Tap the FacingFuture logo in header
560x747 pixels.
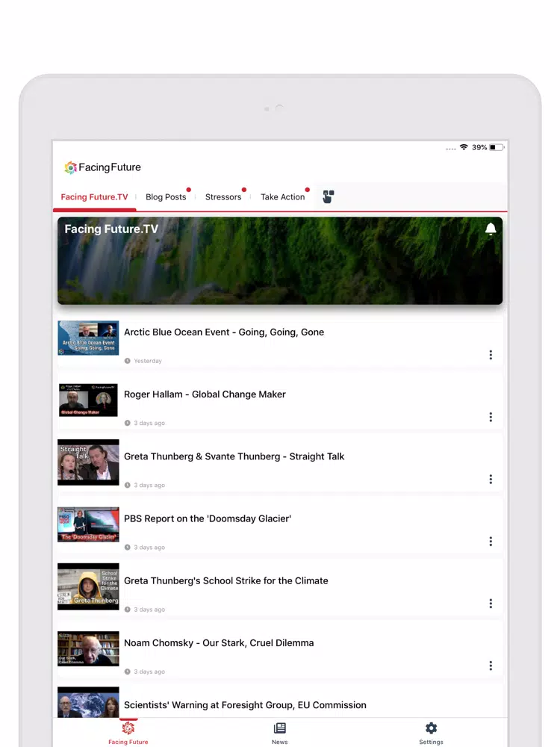tap(103, 167)
